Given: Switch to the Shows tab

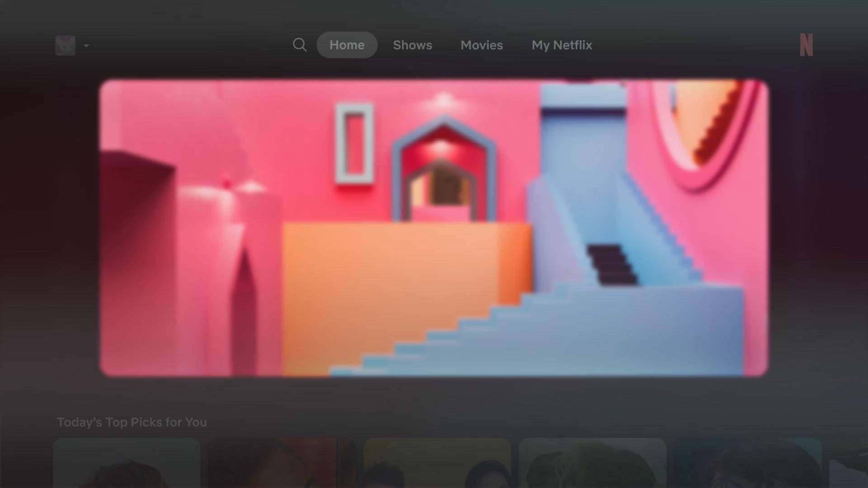Looking at the screenshot, I should pos(412,45).
